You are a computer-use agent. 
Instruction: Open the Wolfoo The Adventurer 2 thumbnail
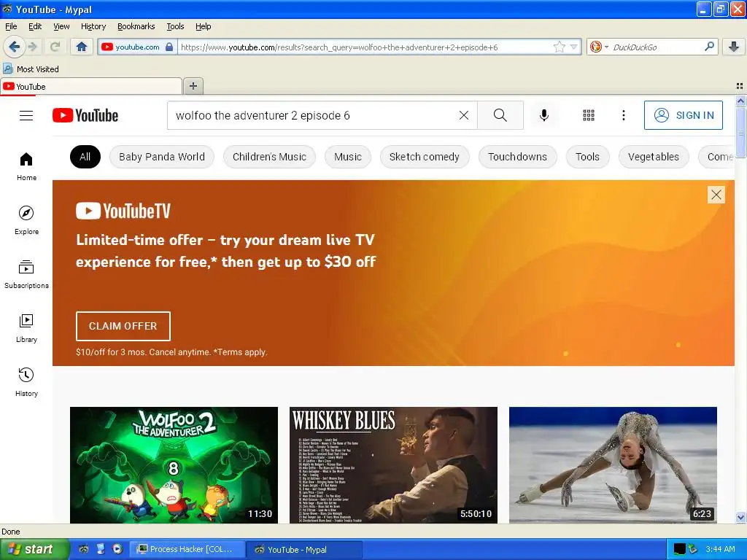tap(174, 465)
